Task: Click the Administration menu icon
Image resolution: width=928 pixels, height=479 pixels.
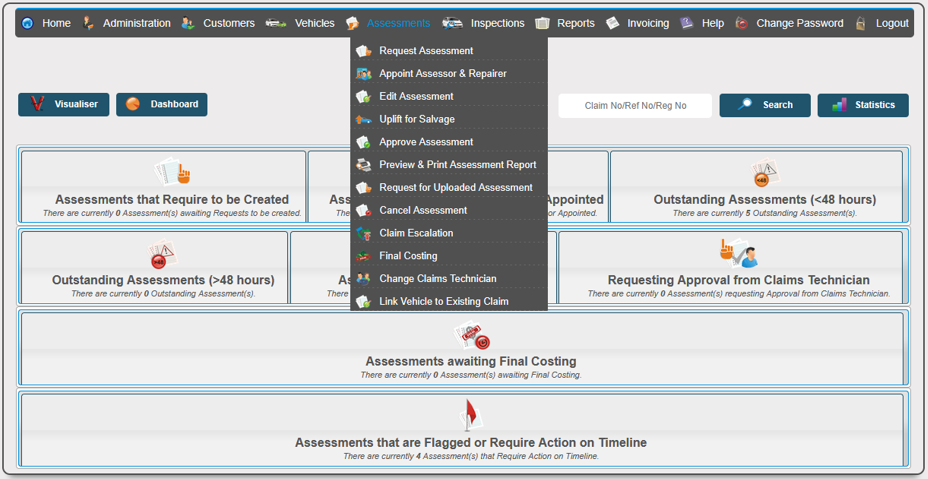Action: pos(88,23)
